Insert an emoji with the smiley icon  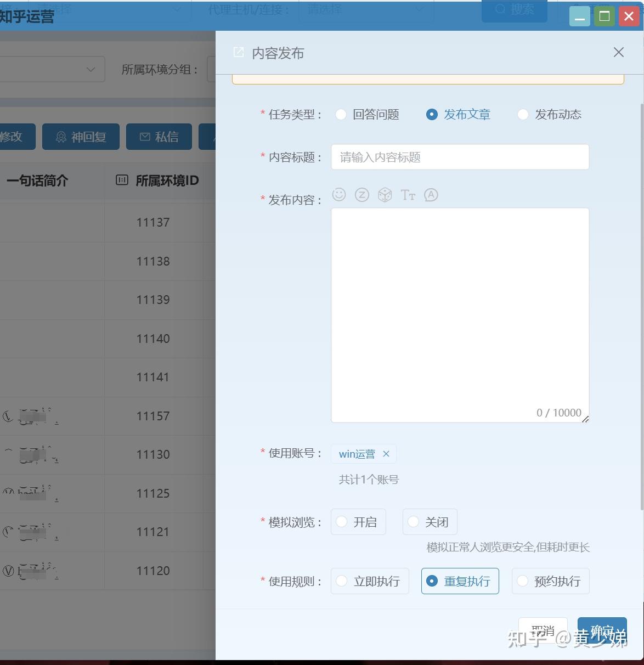coord(339,195)
